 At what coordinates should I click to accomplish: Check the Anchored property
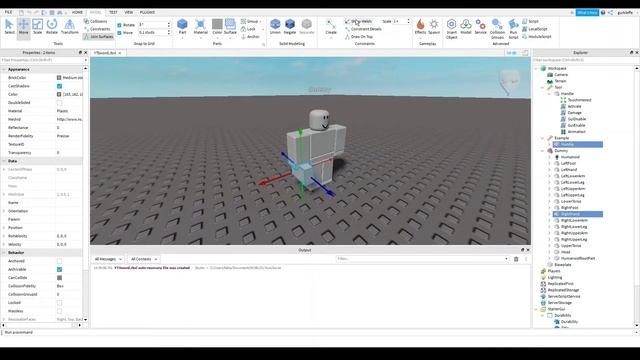point(60,261)
